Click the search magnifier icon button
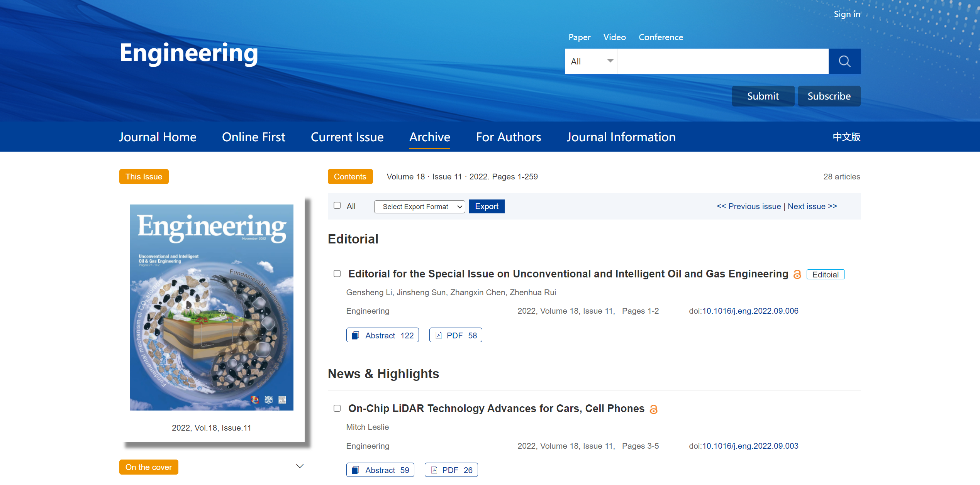 (844, 61)
